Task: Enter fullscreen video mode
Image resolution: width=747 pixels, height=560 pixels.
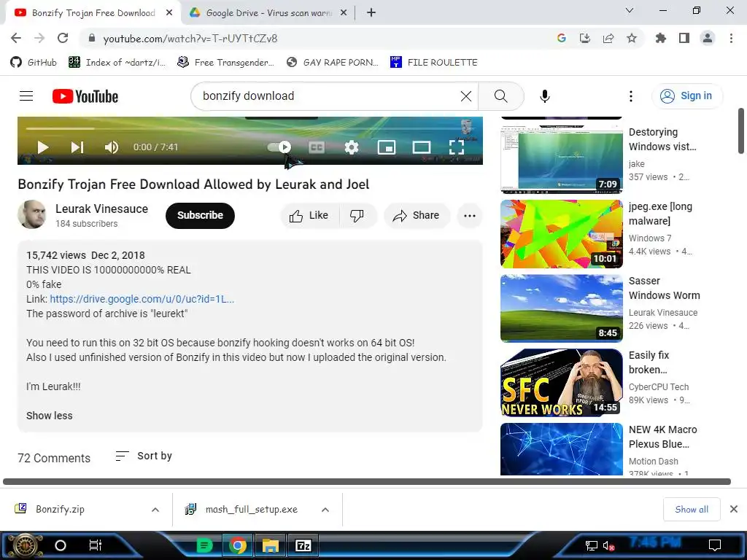Action: point(457,147)
